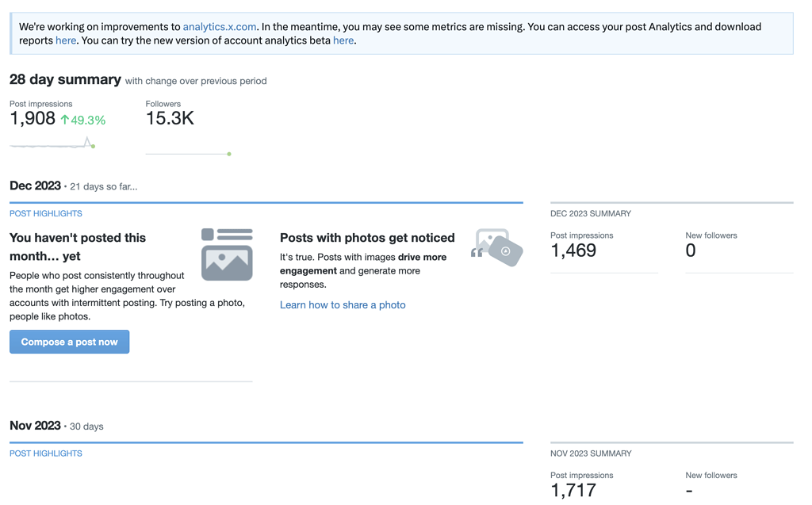Screen dimensions: 812x505
Task: Click the 1,908 post impressions value
Action: [x=33, y=119]
